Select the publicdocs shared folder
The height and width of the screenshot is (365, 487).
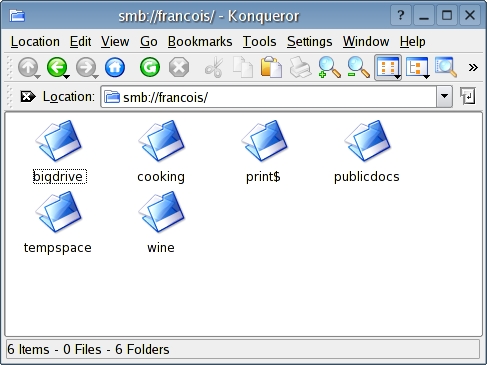point(367,152)
